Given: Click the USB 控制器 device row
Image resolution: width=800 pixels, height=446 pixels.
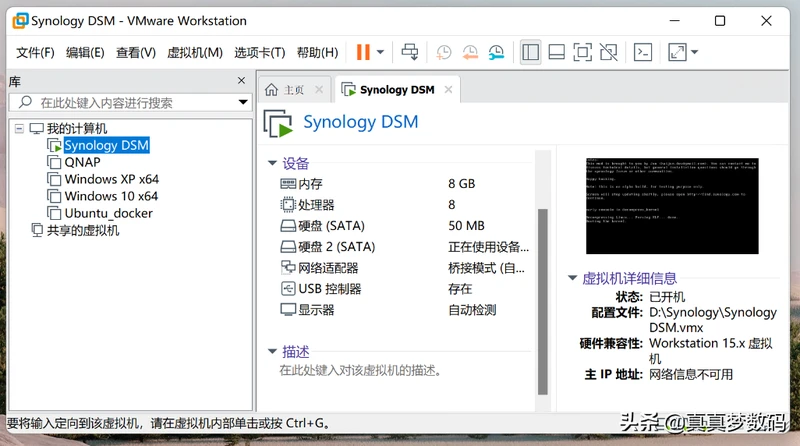Looking at the screenshot, I should (404, 289).
